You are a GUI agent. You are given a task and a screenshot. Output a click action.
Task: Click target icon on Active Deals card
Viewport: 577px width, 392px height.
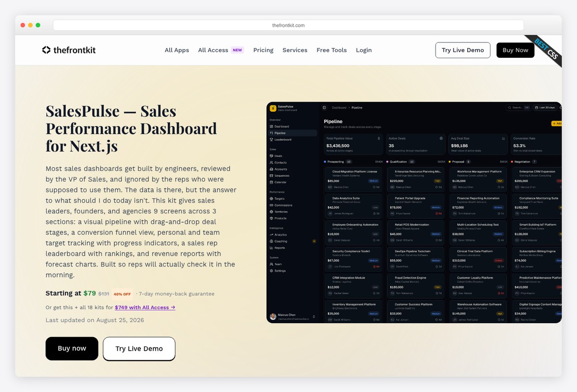point(441,138)
